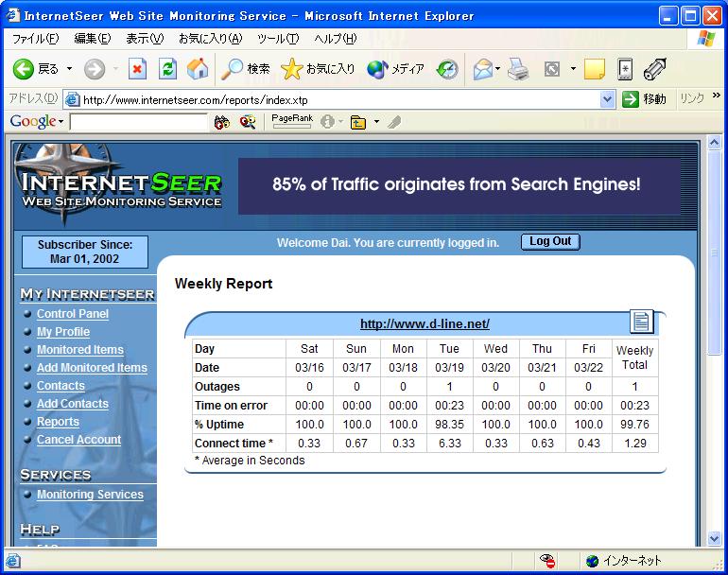Screen dimensions: 728x575
Task: Open the Control Panel sidebar link
Action: (x=73, y=314)
